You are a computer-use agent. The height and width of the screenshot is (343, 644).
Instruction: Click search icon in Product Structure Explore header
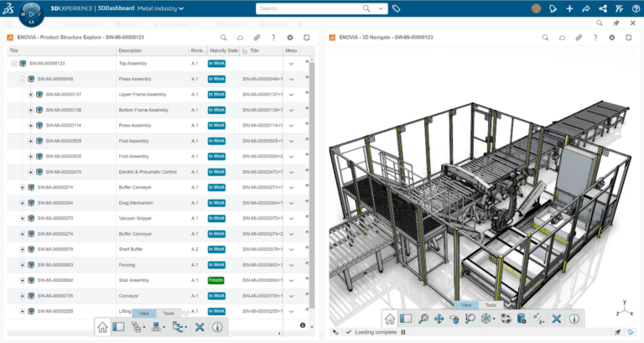point(223,38)
